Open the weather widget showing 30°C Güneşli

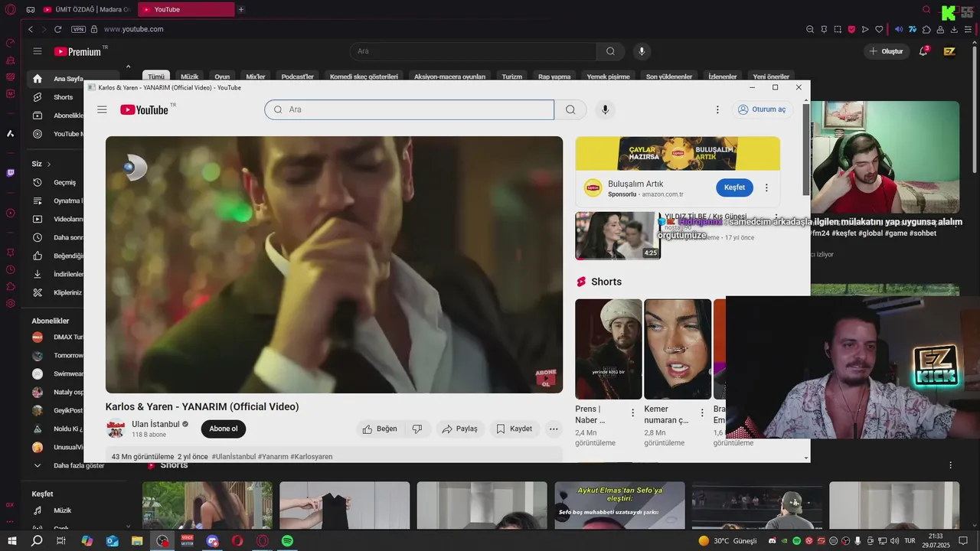pyautogui.click(x=727, y=540)
